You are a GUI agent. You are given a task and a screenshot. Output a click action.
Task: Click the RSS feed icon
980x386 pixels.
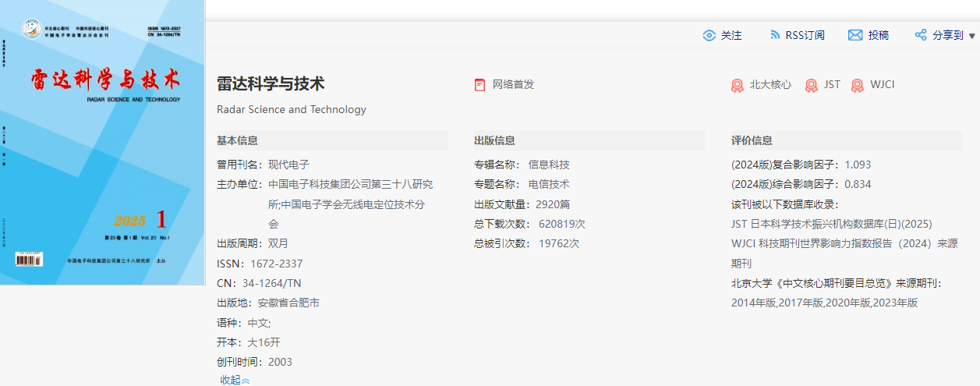(x=775, y=35)
